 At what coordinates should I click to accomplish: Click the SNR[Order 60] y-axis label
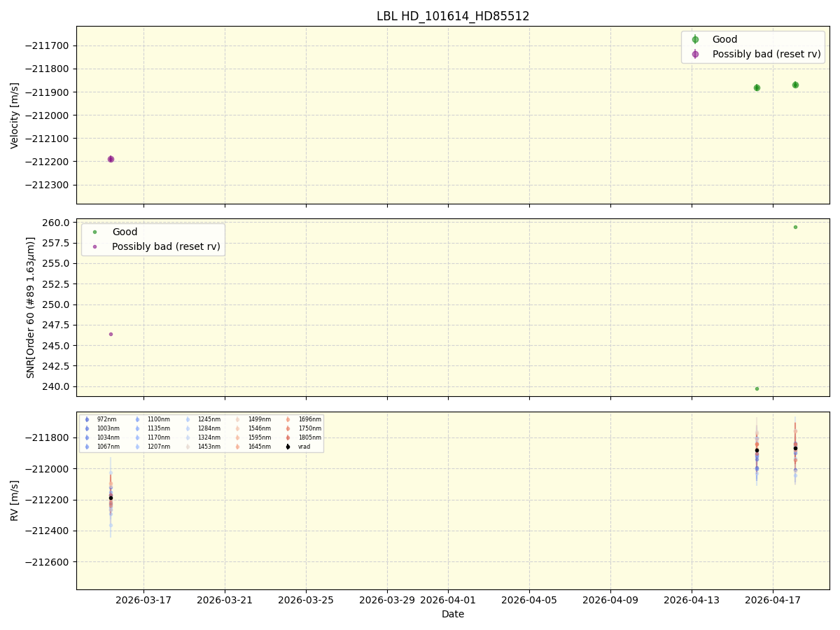pos(31,307)
